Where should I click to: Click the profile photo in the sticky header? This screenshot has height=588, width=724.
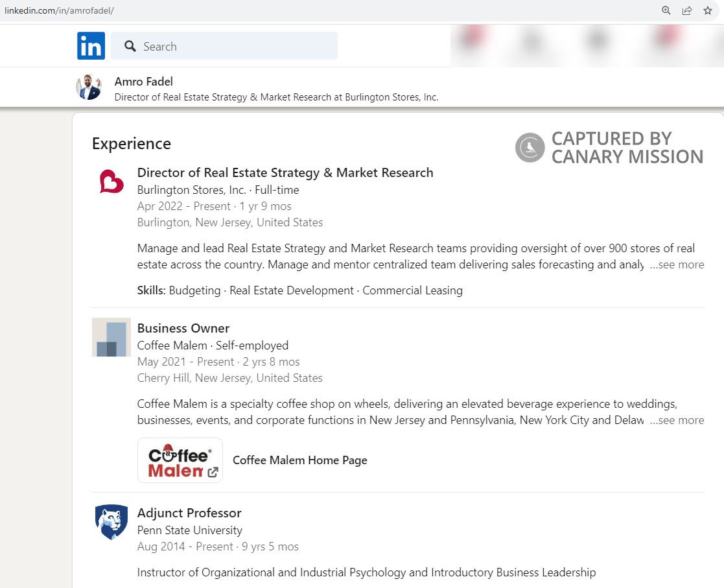pos(89,87)
